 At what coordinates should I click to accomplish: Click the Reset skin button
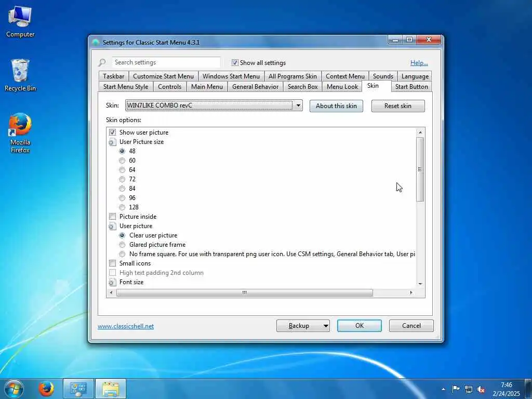(397, 106)
